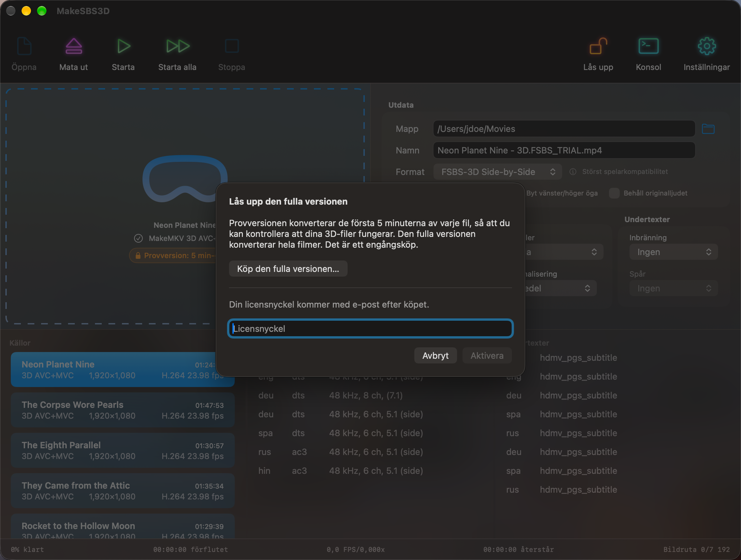Open the Spår dropdown under Undertexter
This screenshot has height=560, width=741.
point(674,288)
